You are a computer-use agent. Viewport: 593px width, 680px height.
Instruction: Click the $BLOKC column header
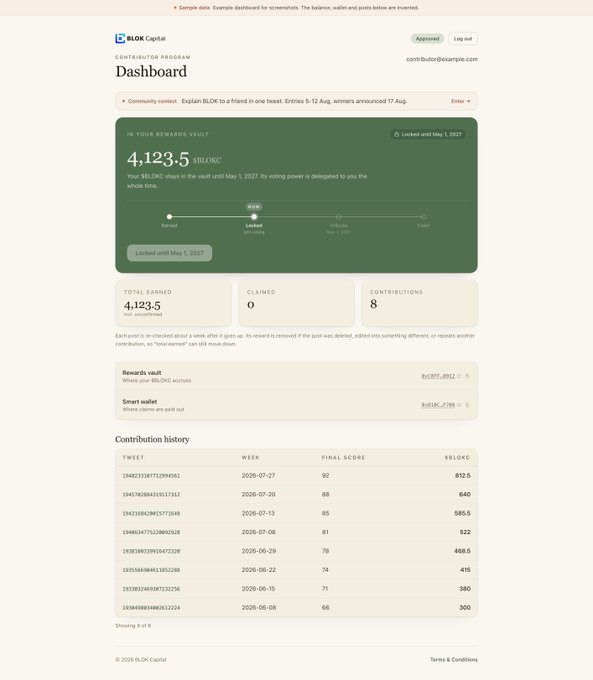(x=457, y=458)
